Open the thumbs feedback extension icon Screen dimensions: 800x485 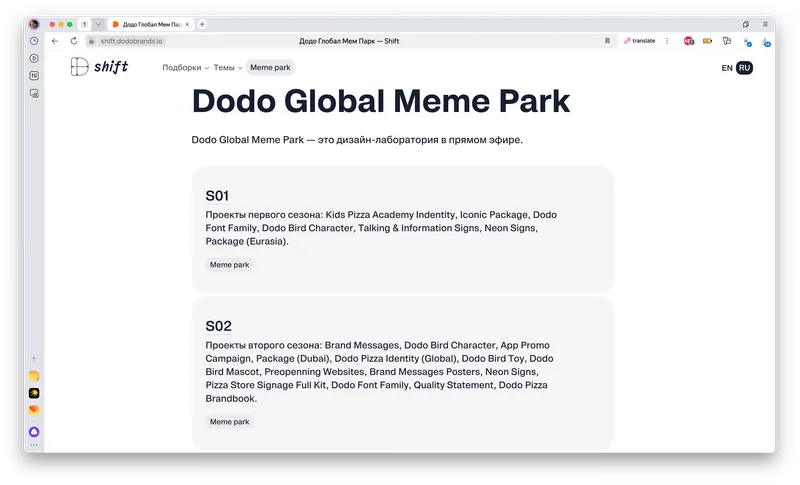[x=727, y=41]
